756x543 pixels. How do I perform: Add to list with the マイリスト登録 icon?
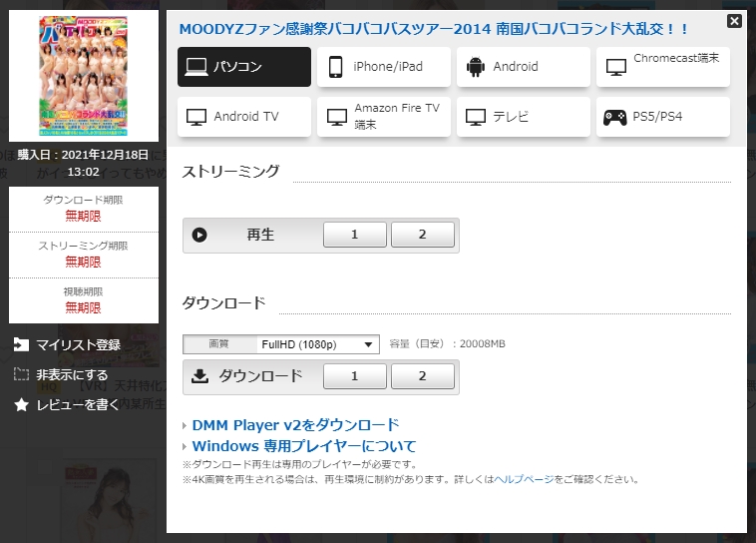21,345
